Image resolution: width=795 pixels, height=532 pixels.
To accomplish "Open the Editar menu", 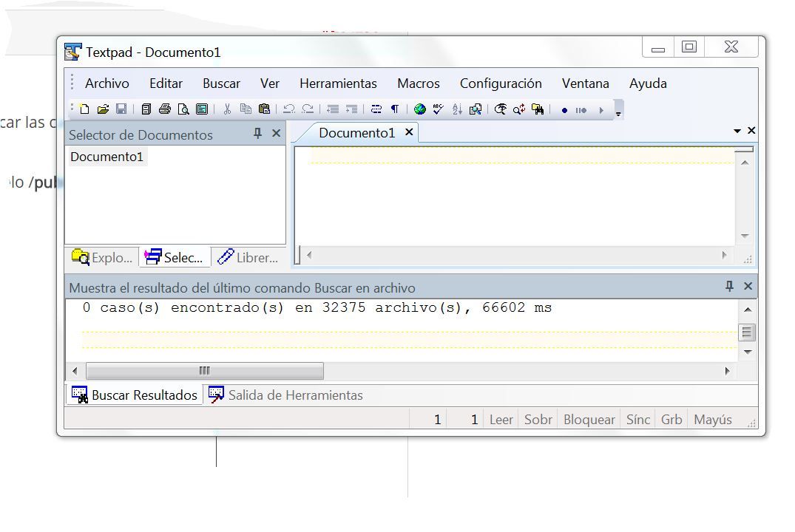I will tap(166, 83).
